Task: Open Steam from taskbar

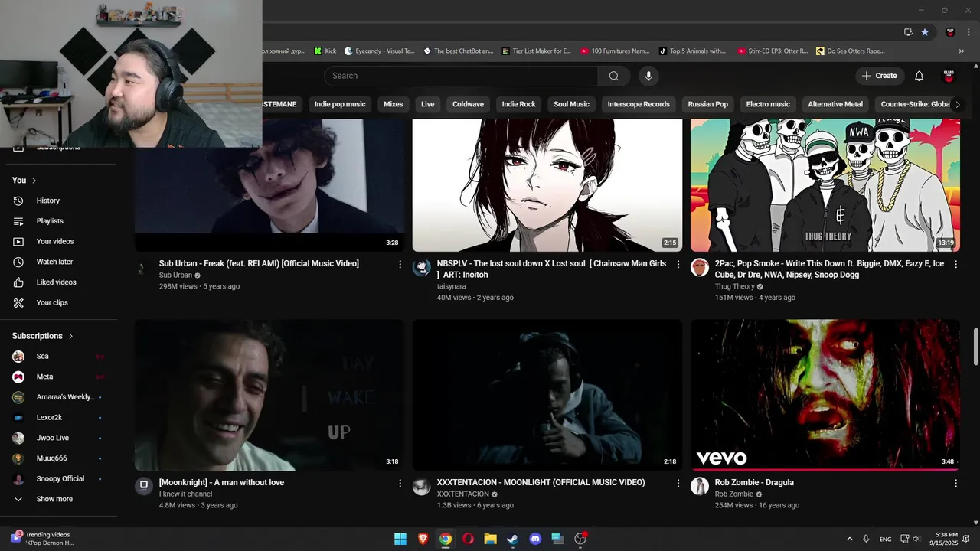Action: tap(512, 539)
